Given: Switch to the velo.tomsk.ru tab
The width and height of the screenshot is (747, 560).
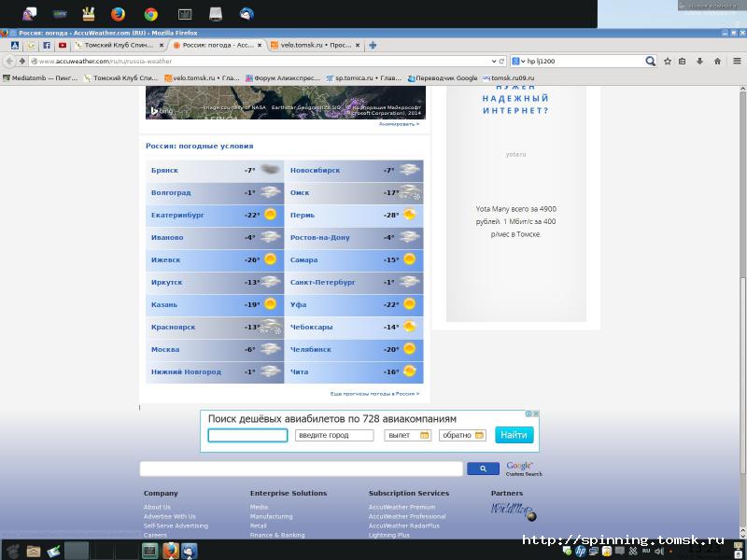Looking at the screenshot, I should tap(315, 45).
